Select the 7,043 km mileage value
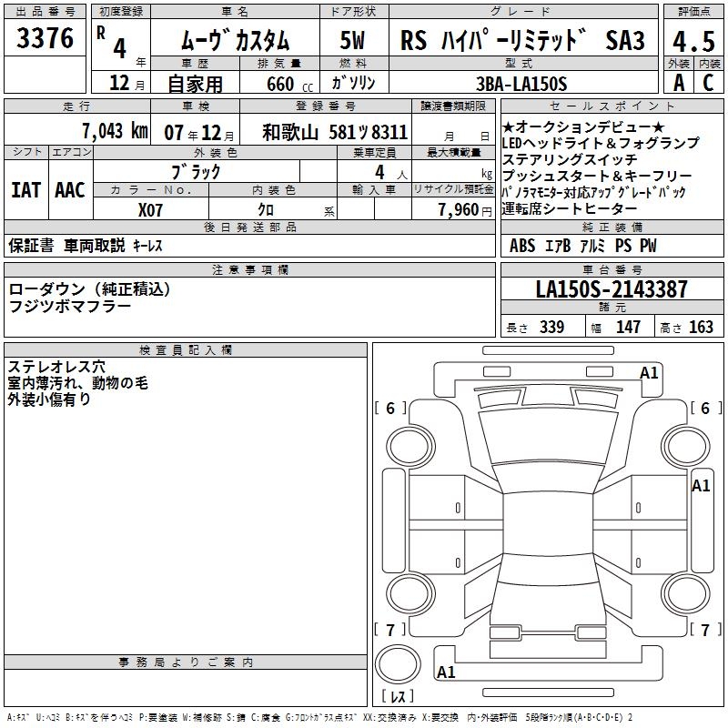728x728 pixels. (115, 130)
